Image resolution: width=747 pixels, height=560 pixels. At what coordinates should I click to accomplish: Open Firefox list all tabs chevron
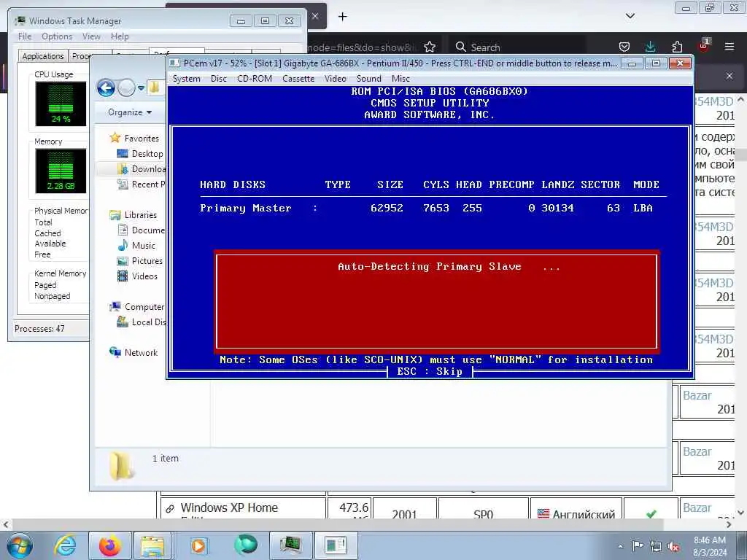tap(630, 16)
